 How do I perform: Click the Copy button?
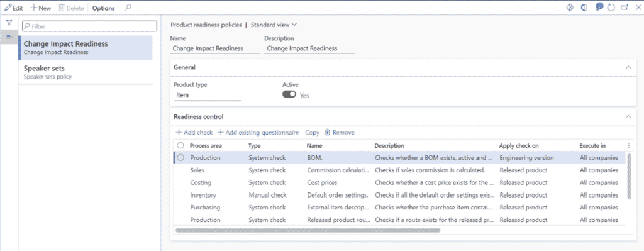click(312, 132)
